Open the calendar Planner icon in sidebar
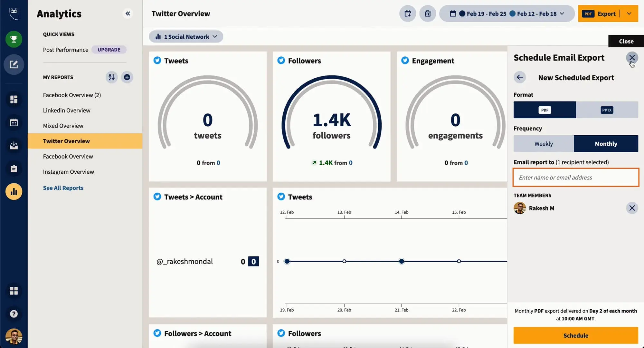644x348 pixels. 14,123
